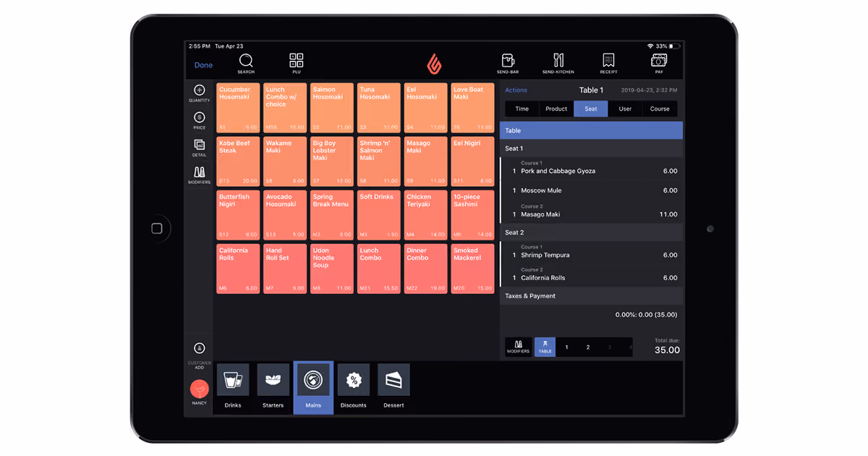Sort order by User tab
This screenshot has width=868, height=456.
coord(625,109)
